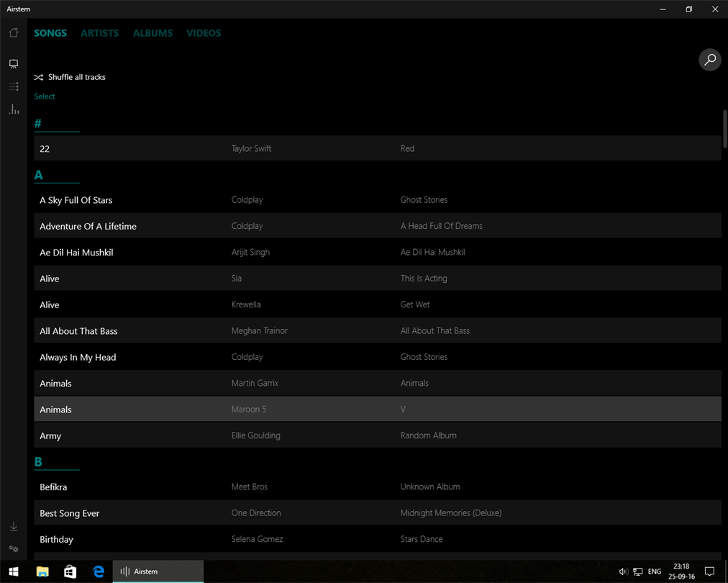Click the # group header
Image resolution: width=728 pixels, height=583 pixels.
pos(57,124)
